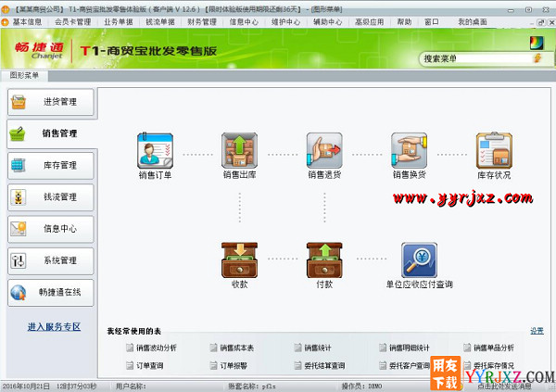
Task: Click the lightning search icon in search box
Action: 537,58
